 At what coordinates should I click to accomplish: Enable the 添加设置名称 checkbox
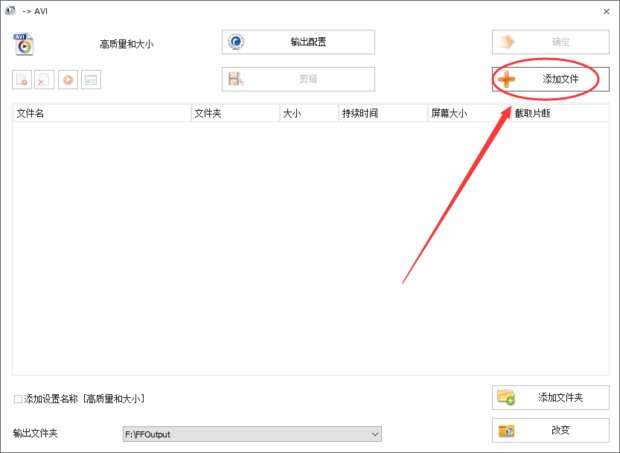click(x=18, y=399)
